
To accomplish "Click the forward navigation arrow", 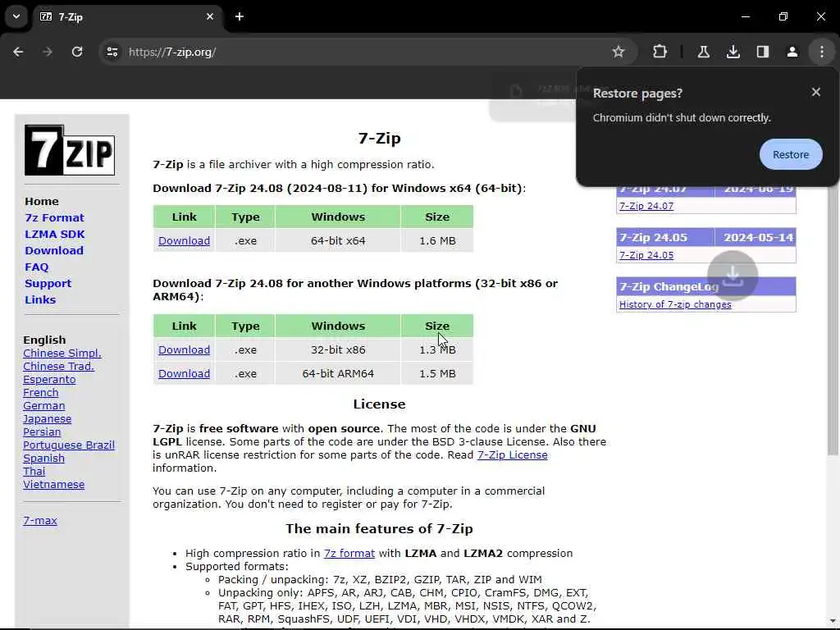I will 48,52.
